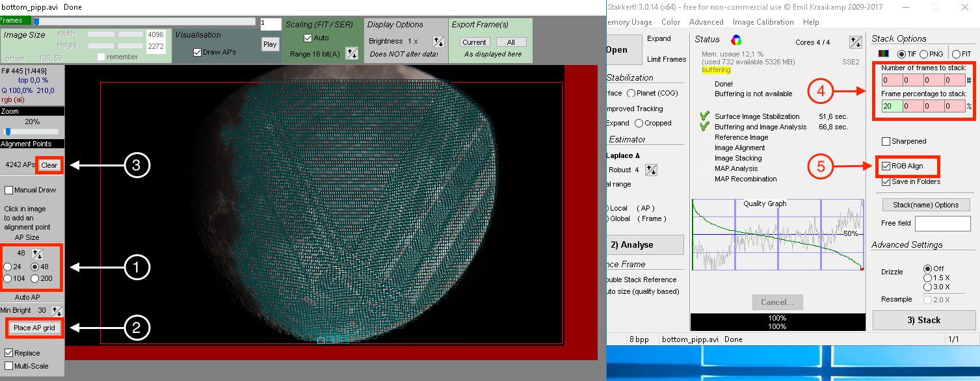Select the 104 AP size radio button

[x=8, y=278]
